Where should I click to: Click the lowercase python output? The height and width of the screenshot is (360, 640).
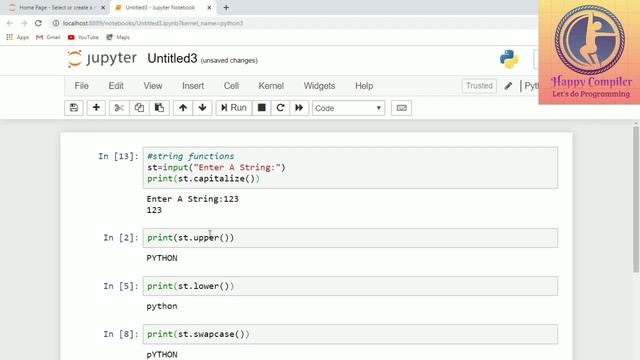pos(162,307)
